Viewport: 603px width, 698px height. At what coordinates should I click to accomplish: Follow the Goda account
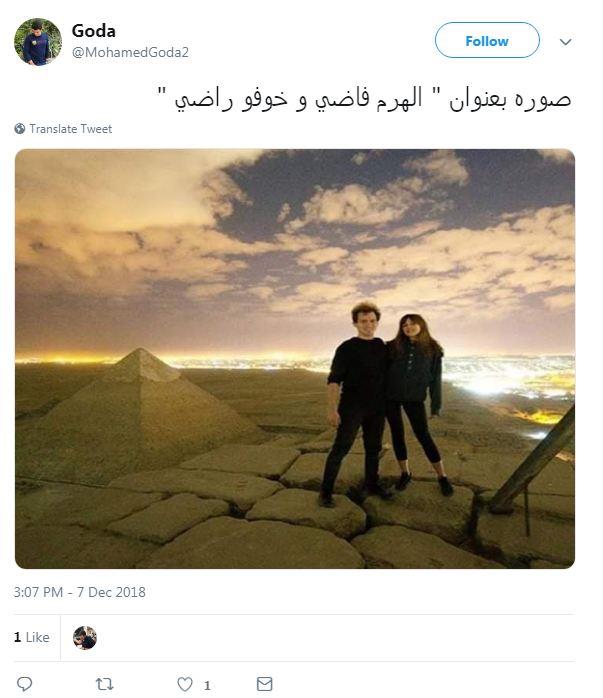coord(487,41)
